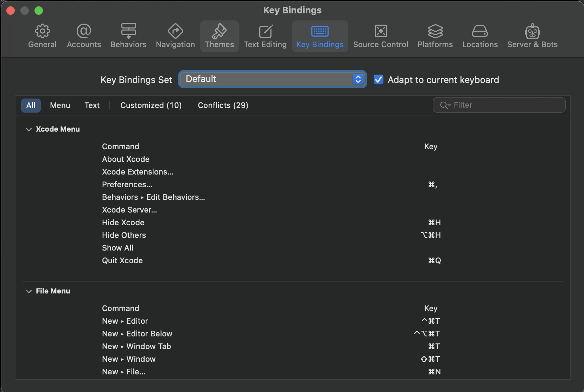Screen dimensions: 584x392
Task: Click the ⌘N key binding
Action: pos(434,372)
